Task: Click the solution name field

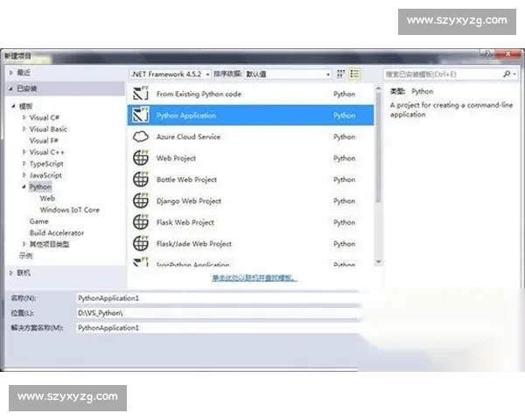Action: pos(218,327)
